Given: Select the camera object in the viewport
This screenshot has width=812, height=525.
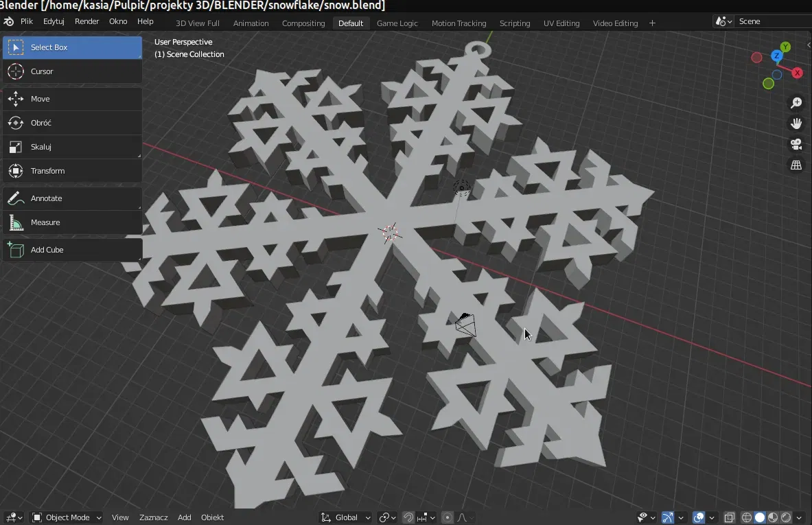Looking at the screenshot, I should [465, 325].
